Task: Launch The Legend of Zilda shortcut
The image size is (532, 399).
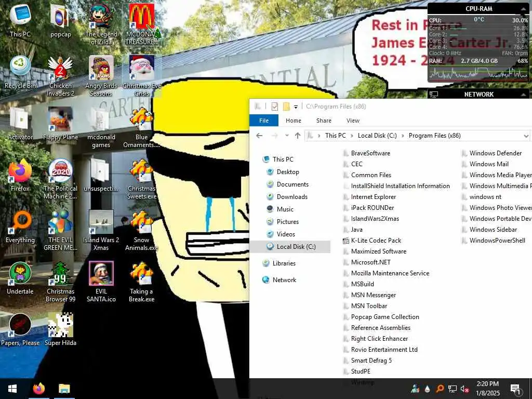Action: pyautogui.click(x=101, y=24)
